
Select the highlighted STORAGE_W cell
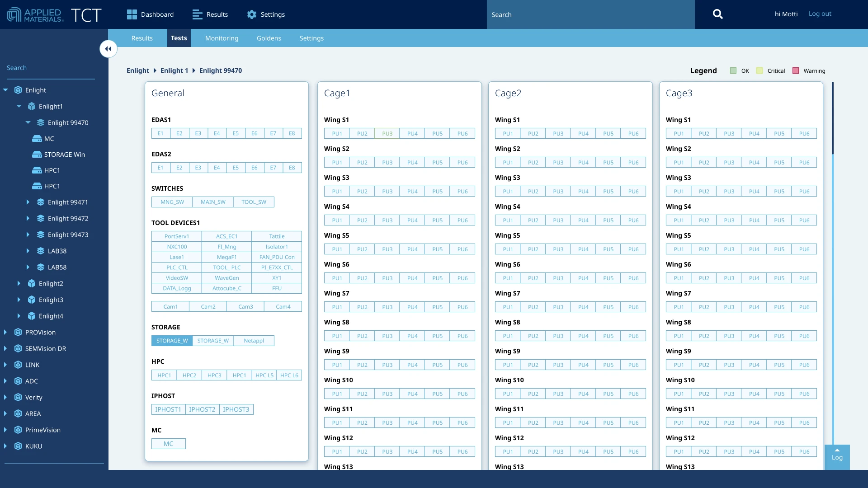[172, 341]
